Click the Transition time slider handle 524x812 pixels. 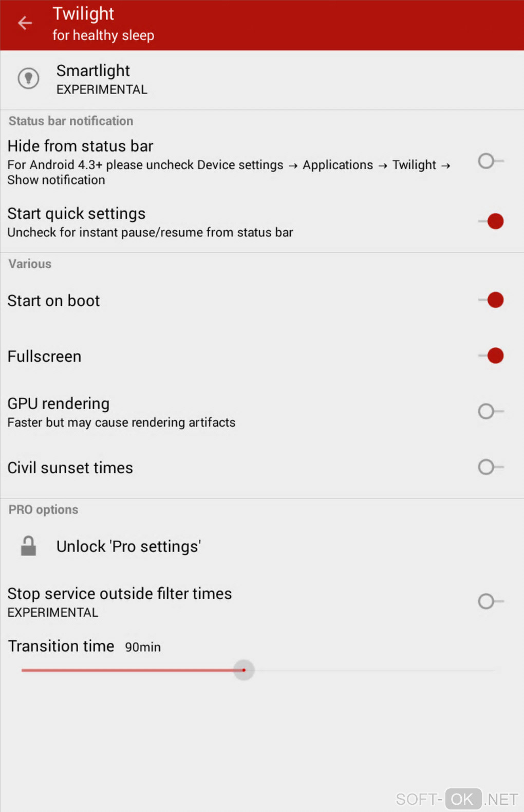244,670
